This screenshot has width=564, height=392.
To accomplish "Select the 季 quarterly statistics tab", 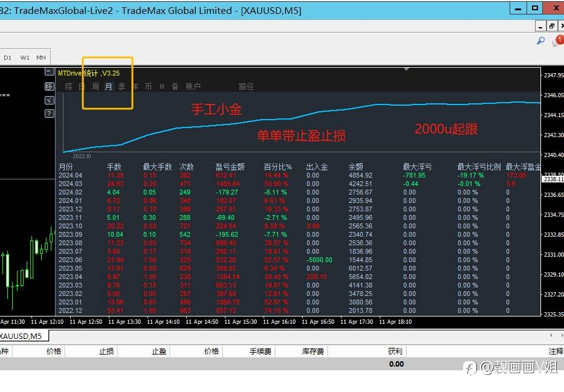I will (x=122, y=86).
